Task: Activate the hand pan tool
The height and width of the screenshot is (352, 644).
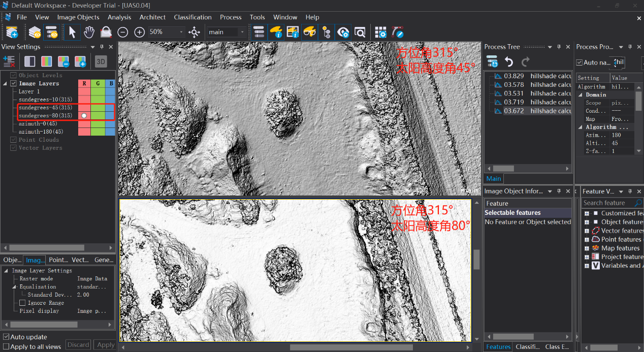Action: (89, 32)
